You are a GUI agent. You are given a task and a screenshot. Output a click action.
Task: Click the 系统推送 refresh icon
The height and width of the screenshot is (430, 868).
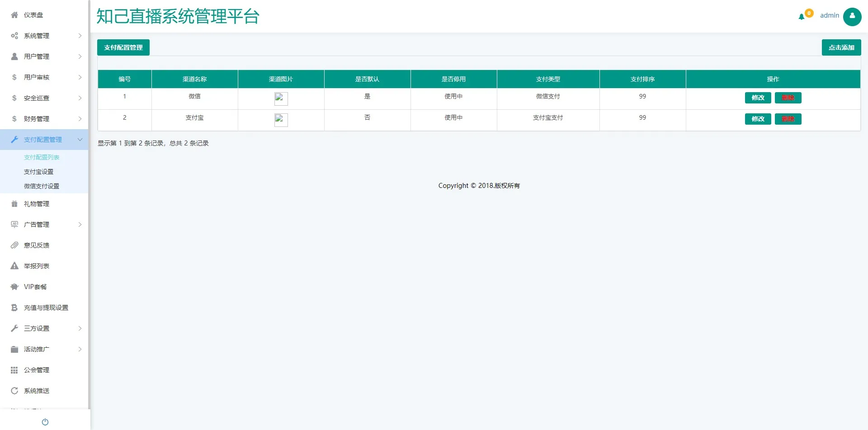14,391
